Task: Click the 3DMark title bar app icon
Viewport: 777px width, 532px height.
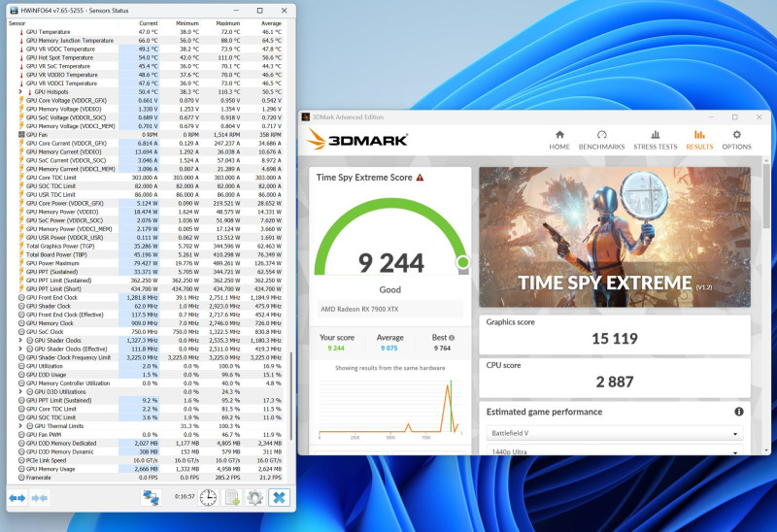Action: pyautogui.click(x=306, y=117)
